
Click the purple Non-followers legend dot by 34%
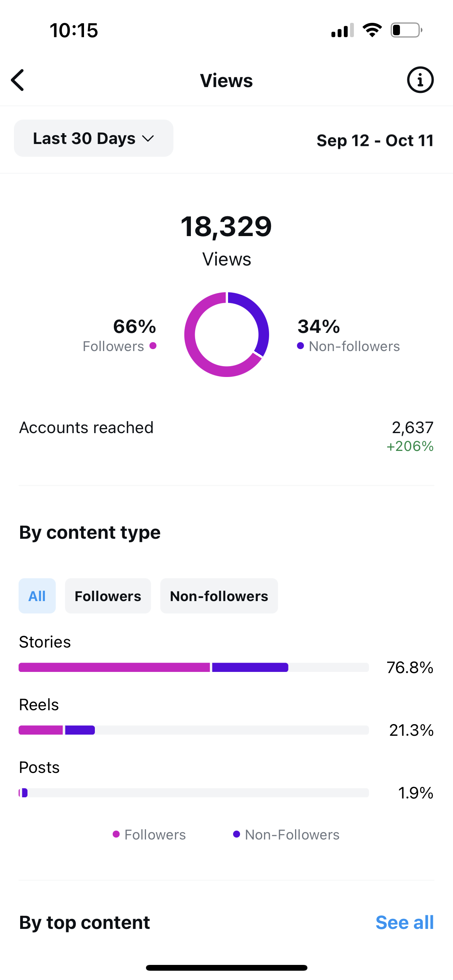click(x=300, y=346)
